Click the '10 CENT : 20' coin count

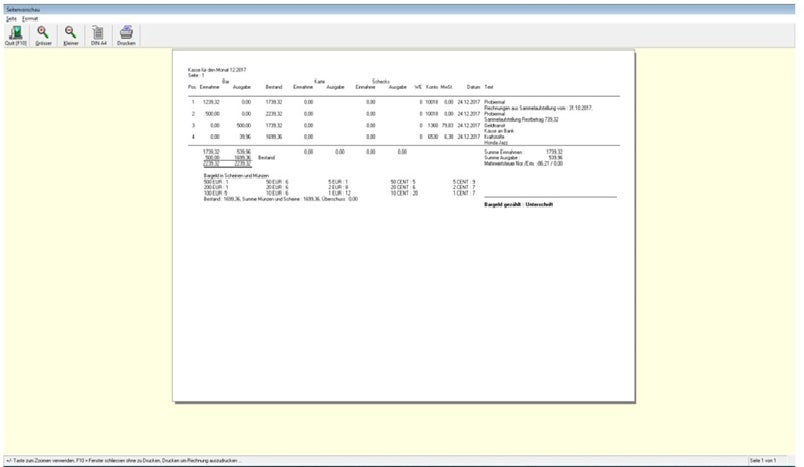[404, 193]
